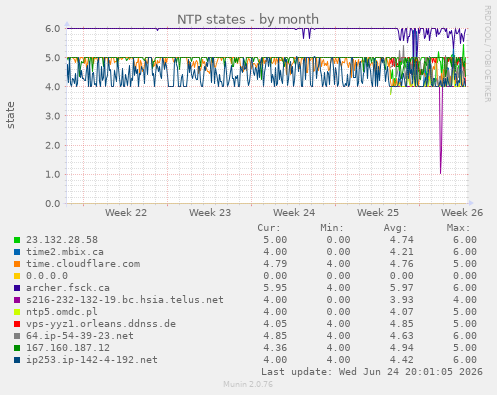Click the orange swatch for time.cloudflare.com
Screen dimensions: 497x395
tap(17, 264)
